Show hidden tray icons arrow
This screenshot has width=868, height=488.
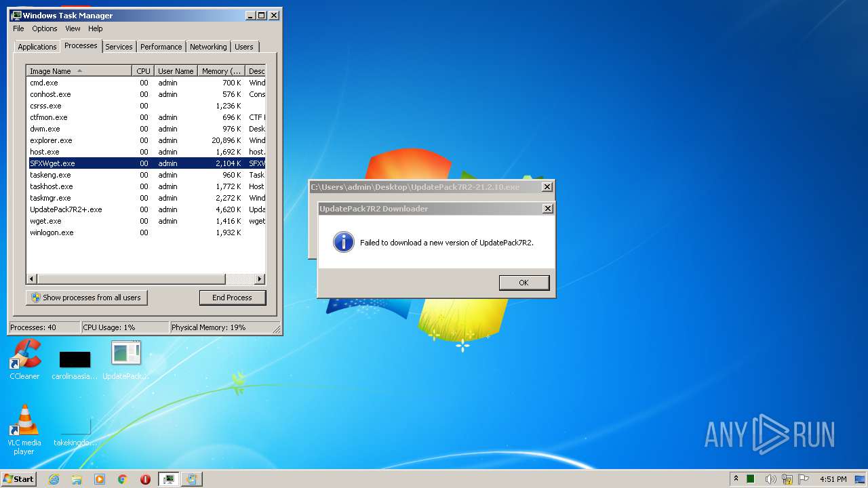736,479
